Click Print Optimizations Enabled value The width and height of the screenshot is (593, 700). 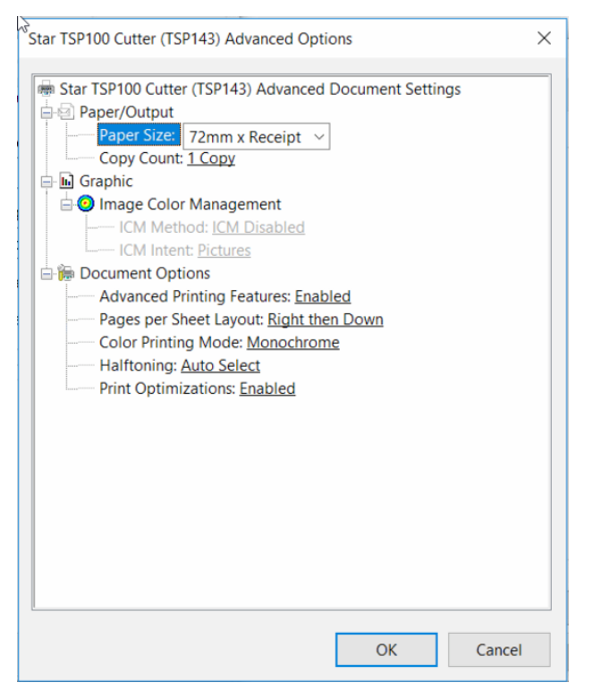click(267, 388)
